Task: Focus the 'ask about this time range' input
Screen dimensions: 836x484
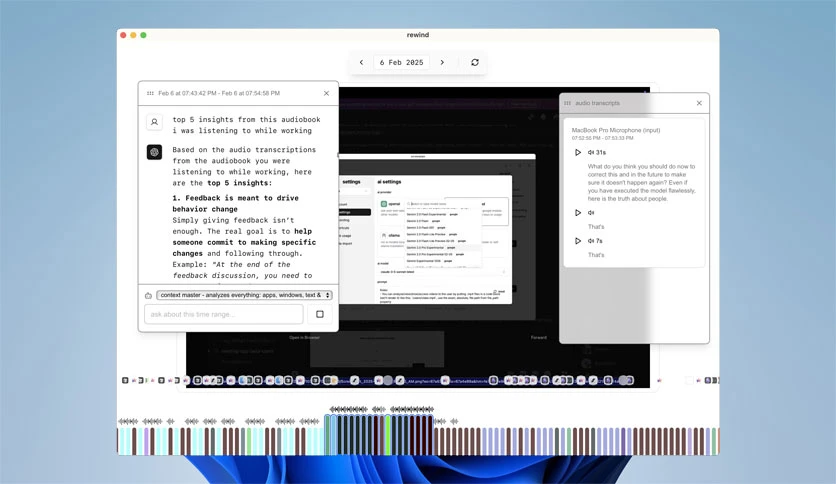Action: point(224,314)
